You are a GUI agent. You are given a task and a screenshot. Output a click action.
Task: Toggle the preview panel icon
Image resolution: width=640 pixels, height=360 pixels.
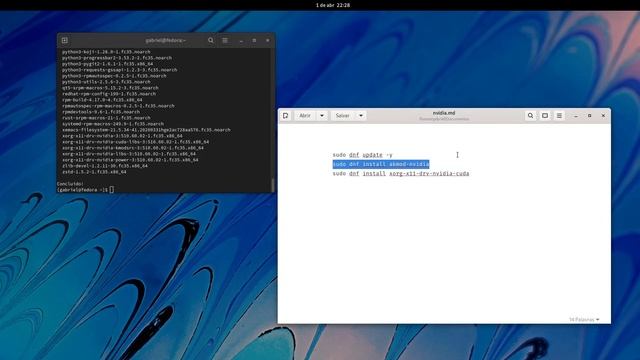click(545, 116)
